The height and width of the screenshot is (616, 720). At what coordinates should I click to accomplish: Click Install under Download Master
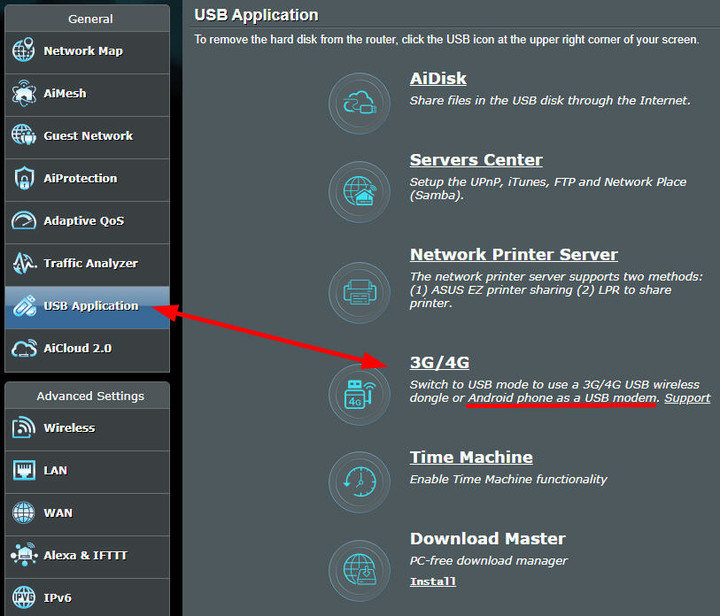point(433,581)
